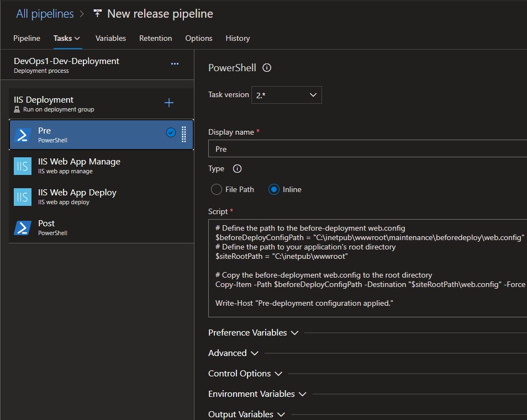This screenshot has width=527, height=420.
Task: Click the $siteRootPath script line
Action: tap(281, 256)
